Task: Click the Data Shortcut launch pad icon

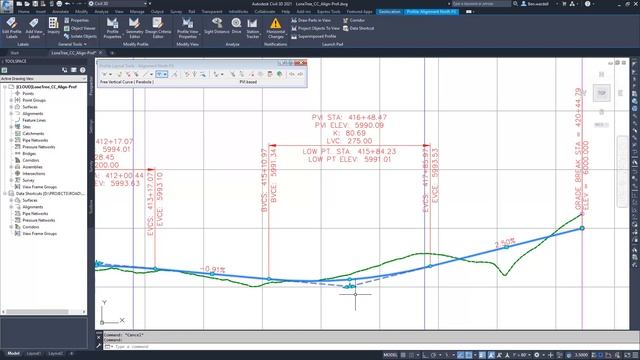Action: [358, 28]
